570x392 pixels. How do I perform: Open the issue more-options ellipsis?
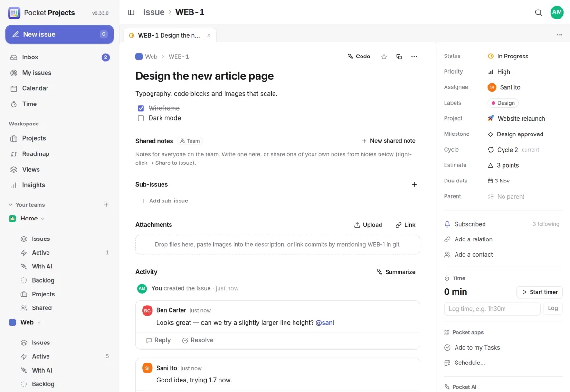(414, 57)
